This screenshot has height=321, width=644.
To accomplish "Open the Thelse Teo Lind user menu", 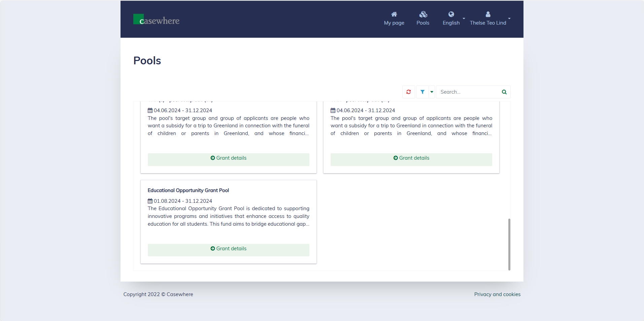I will click(489, 23).
